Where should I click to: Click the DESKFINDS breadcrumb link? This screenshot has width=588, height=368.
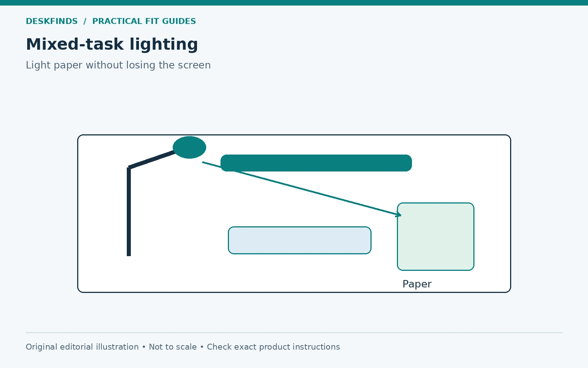click(52, 21)
